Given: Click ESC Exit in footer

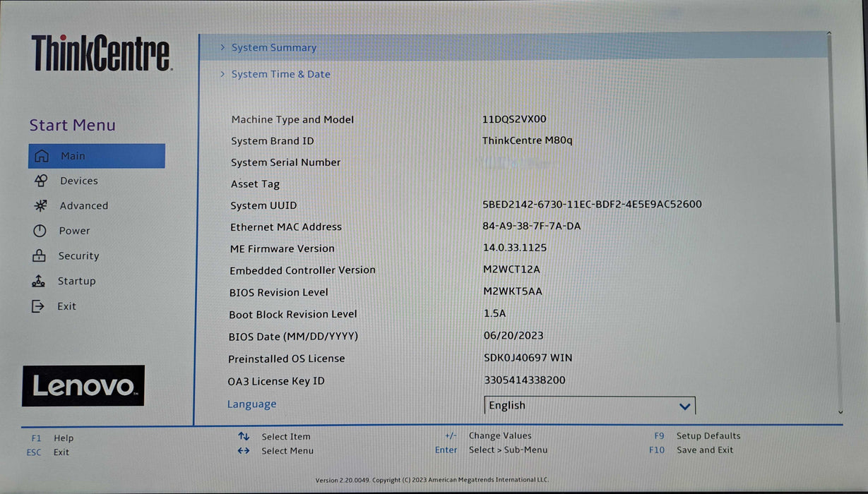Looking at the screenshot, I should [48, 452].
